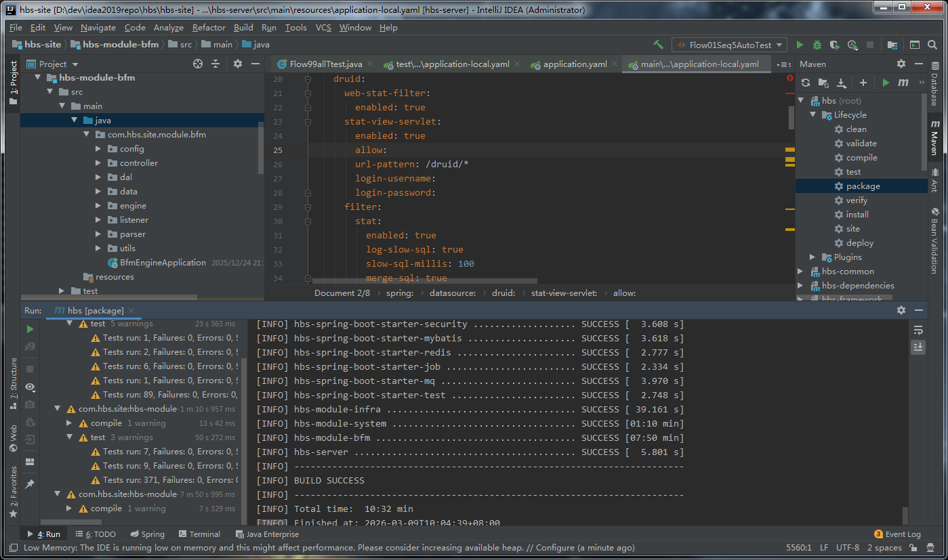Expand the config package folder
This screenshot has height=560, width=948.
(x=98, y=149)
